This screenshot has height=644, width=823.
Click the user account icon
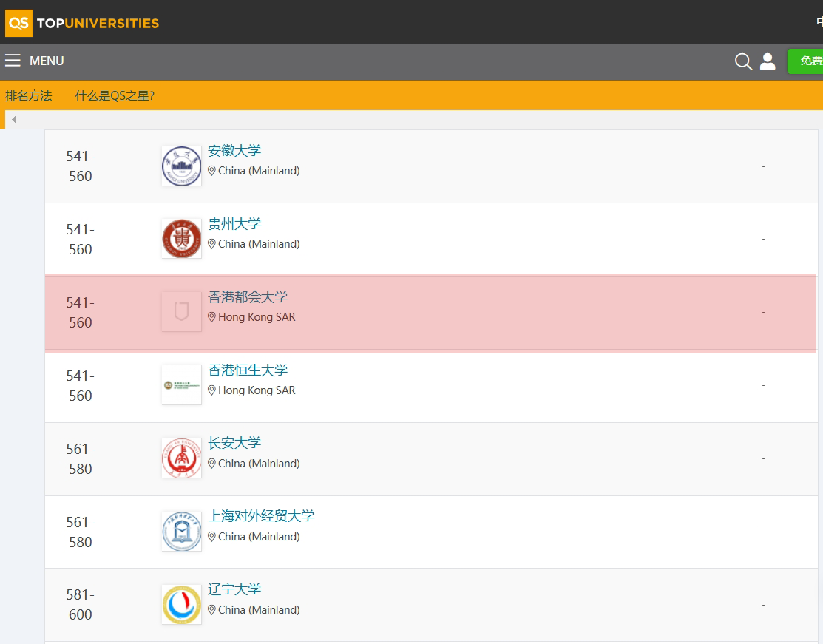tap(768, 61)
